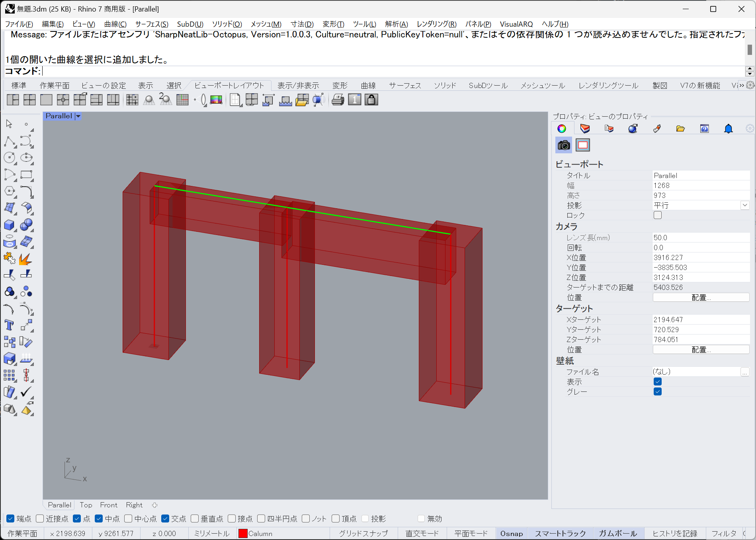Click the print icon in the toolbar
756x540 pixels.
pyautogui.click(x=338, y=100)
